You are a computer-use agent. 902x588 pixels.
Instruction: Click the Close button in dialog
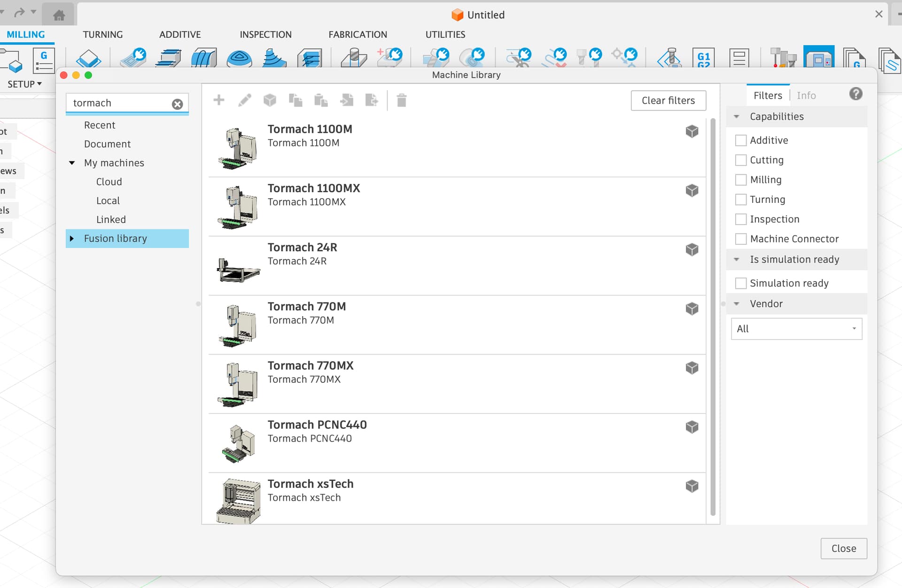point(843,548)
